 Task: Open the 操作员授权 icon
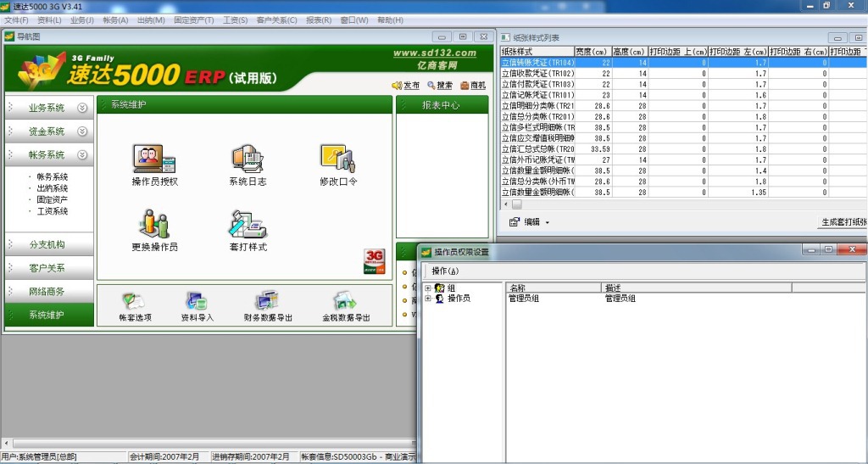(154, 159)
